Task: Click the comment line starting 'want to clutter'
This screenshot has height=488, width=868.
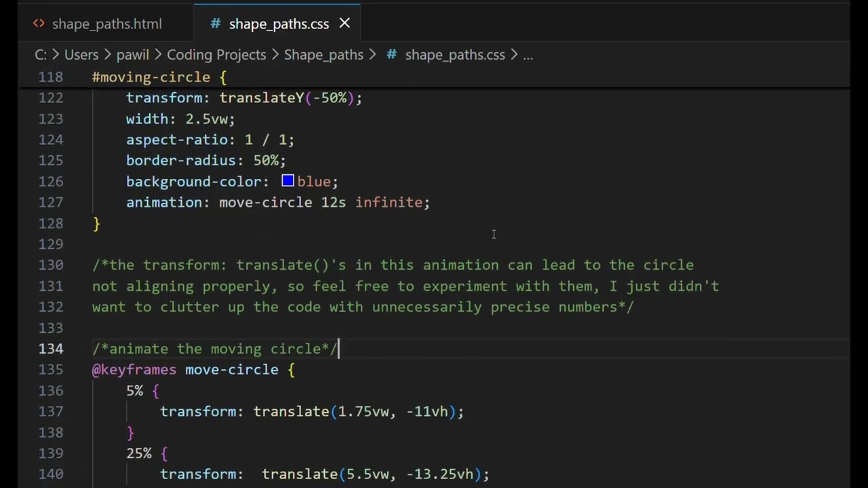Action: 363,307
